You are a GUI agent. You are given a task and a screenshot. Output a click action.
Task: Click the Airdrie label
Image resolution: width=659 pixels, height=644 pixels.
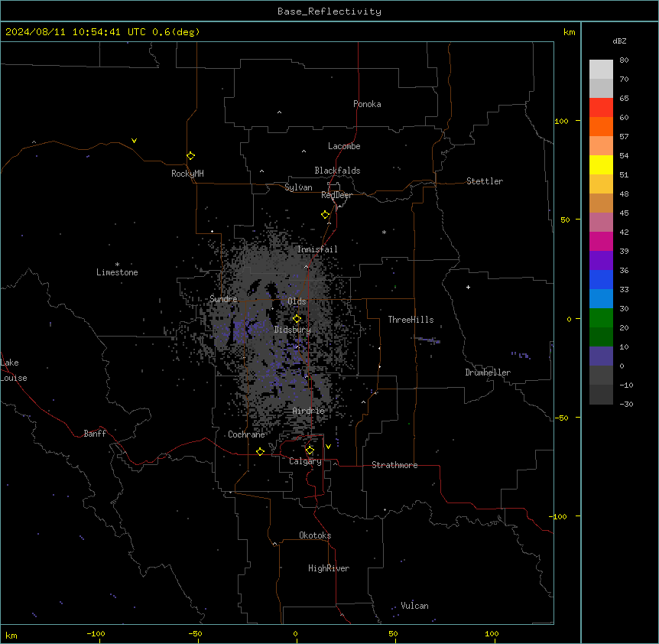(309, 411)
